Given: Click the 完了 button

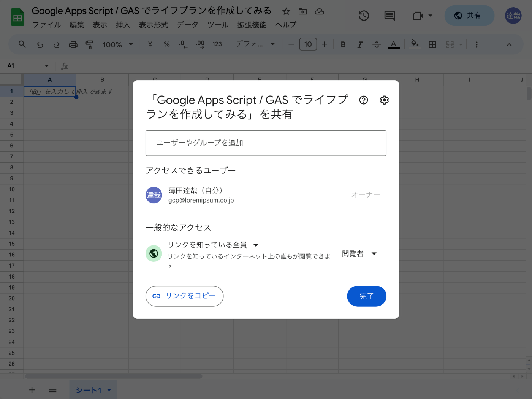Looking at the screenshot, I should [367, 296].
